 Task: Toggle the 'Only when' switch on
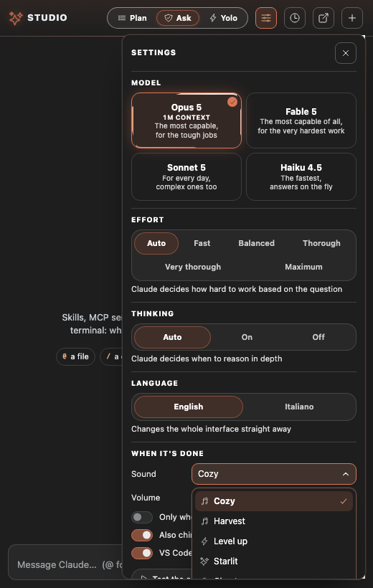point(142,517)
